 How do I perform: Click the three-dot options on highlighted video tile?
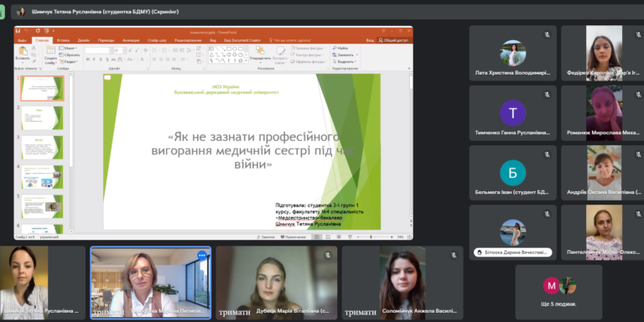pyautogui.click(x=201, y=255)
